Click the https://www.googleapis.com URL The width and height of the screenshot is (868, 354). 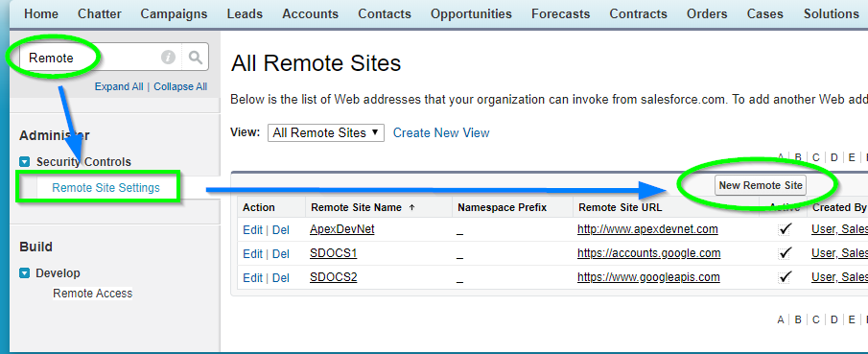(x=648, y=277)
